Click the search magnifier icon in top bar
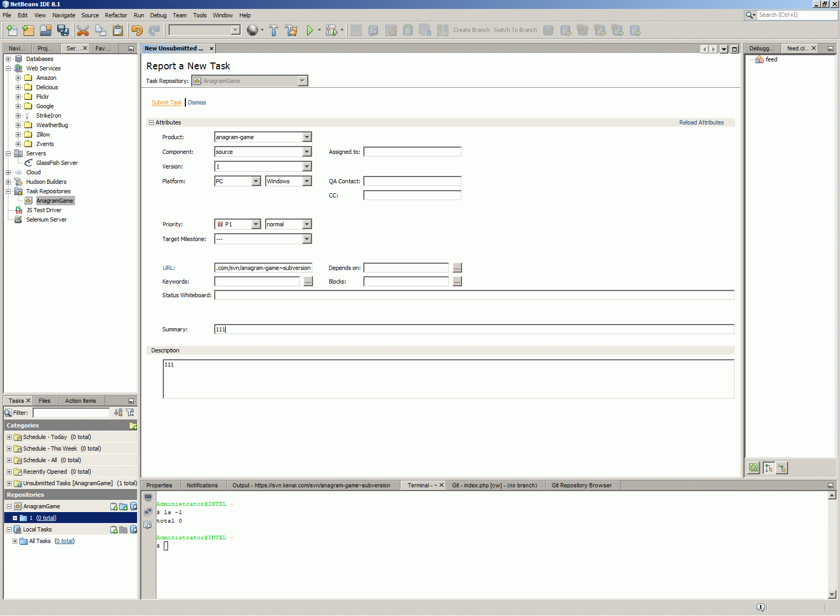This screenshot has width=840, height=616. 750,15
